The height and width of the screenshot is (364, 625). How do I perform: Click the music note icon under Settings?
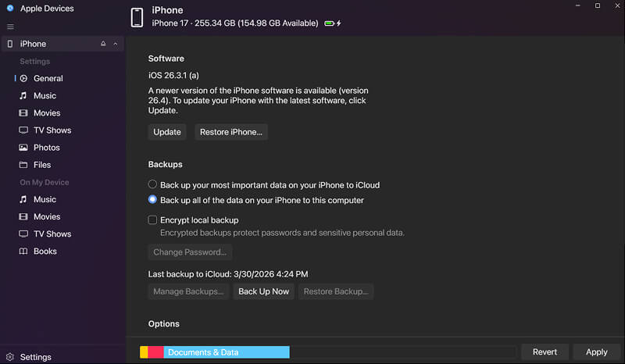coord(23,95)
